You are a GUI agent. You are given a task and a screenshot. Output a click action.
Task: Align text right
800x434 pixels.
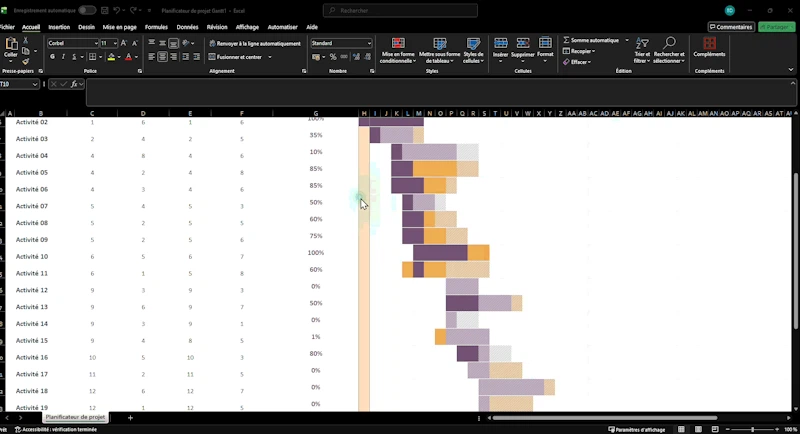[x=173, y=57]
